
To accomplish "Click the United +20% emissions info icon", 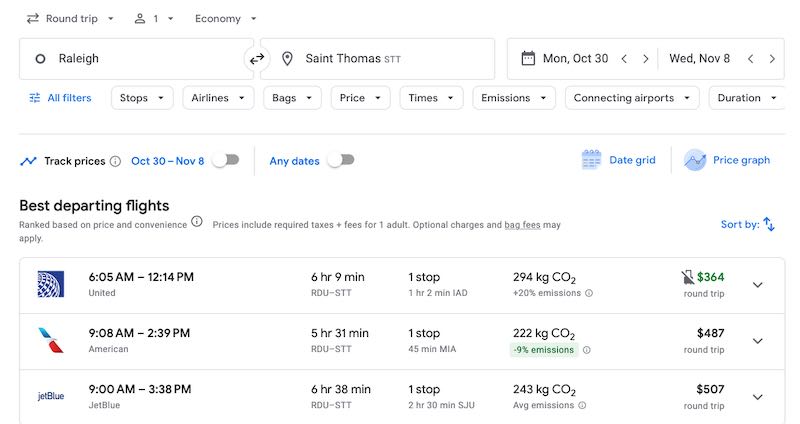I will [x=588, y=293].
